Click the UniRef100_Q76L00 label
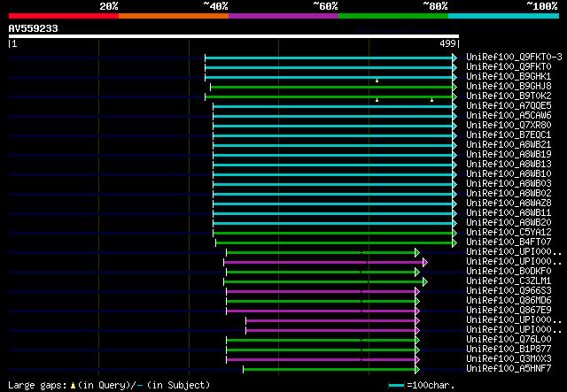567x392 pixels. (509, 340)
